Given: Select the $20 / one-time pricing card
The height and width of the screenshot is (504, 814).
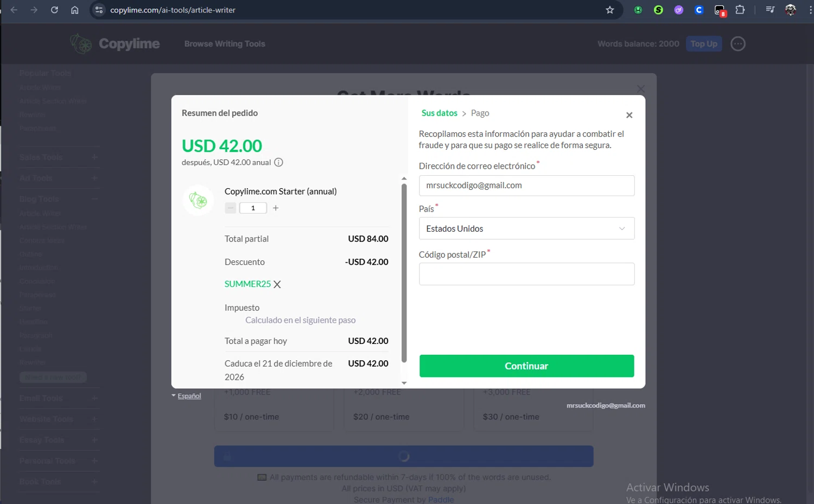Looking at the screenshot, I should pos(404,410).
